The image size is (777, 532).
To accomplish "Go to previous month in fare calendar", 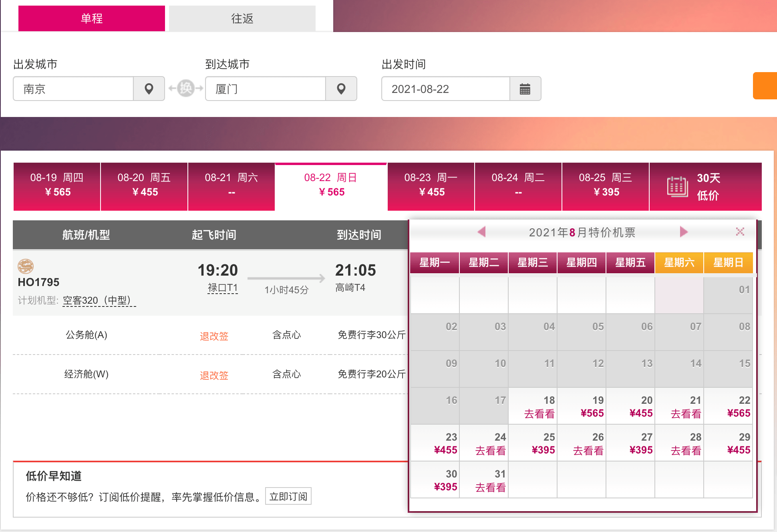I will (x=482, y=232).
